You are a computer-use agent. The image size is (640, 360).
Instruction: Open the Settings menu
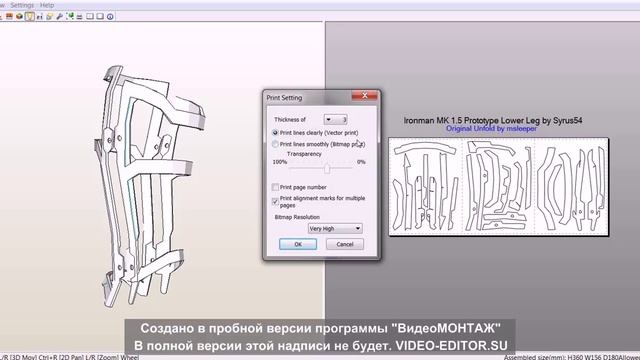pyautogui.click(x=22, y=5)
